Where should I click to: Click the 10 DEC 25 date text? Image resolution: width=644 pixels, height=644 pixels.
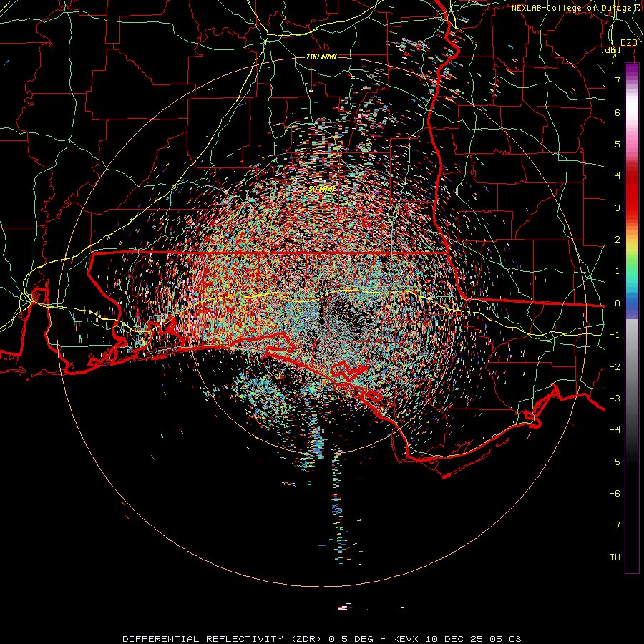(456, 639)
